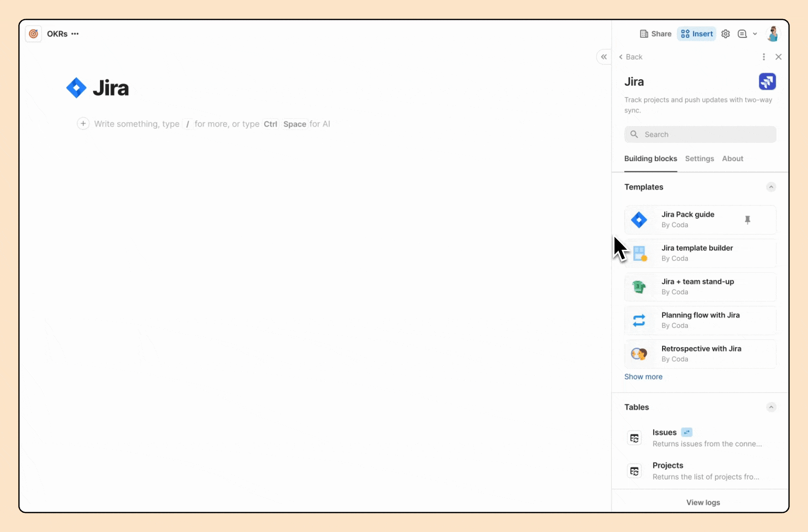Screen dimensions: 808x532
Task: Open View logs at panel bottom
Action: point(703,502)
